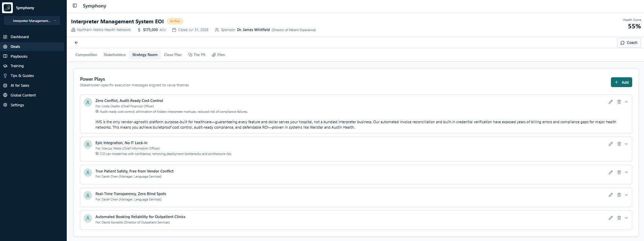Image resolution: width=644 pixels, height=241 pixels.
Task: Expand True Patient Safety power play
Action: (x=626, y=172)
